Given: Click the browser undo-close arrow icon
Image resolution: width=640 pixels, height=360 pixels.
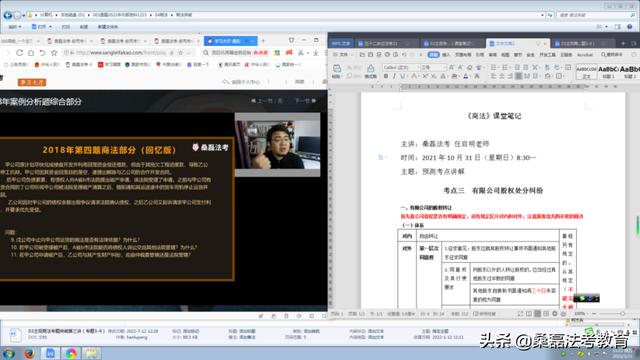Looking at the screenshot, I should click(42, 53).
